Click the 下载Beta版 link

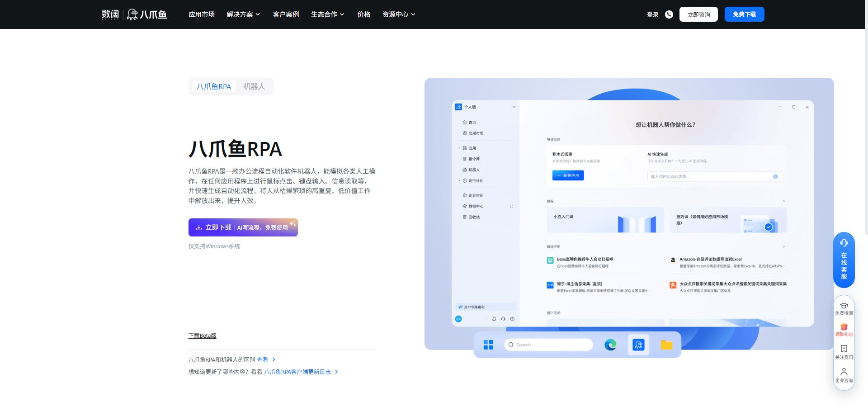202,336
